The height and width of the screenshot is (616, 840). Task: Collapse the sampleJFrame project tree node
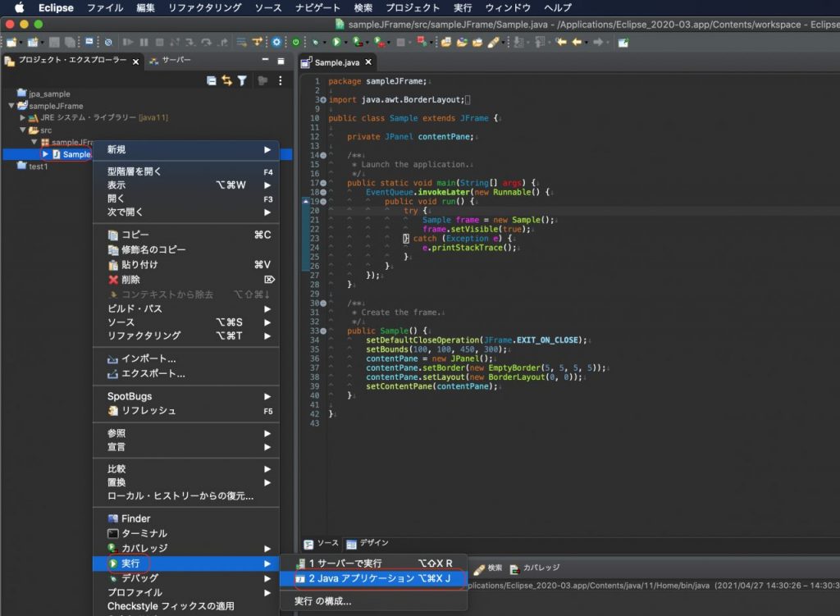point(11,106)
